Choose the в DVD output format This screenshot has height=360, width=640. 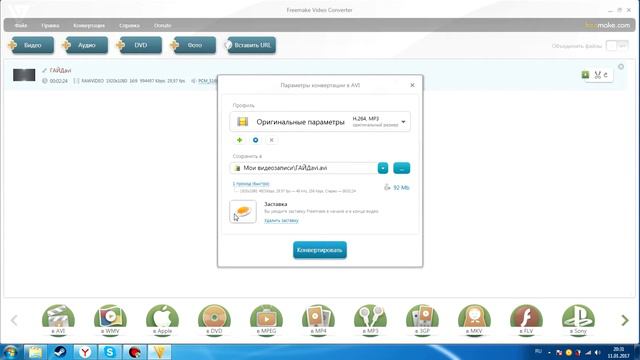(x=214, y=320)
